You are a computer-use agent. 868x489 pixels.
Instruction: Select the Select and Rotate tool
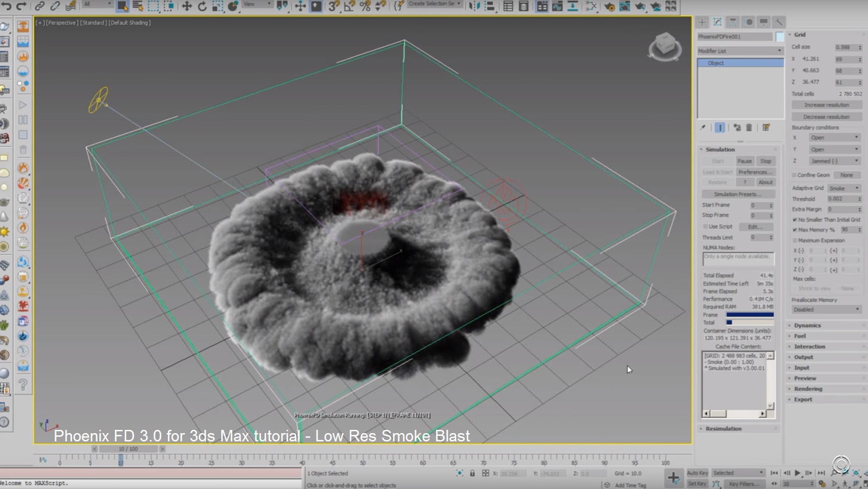202,7
